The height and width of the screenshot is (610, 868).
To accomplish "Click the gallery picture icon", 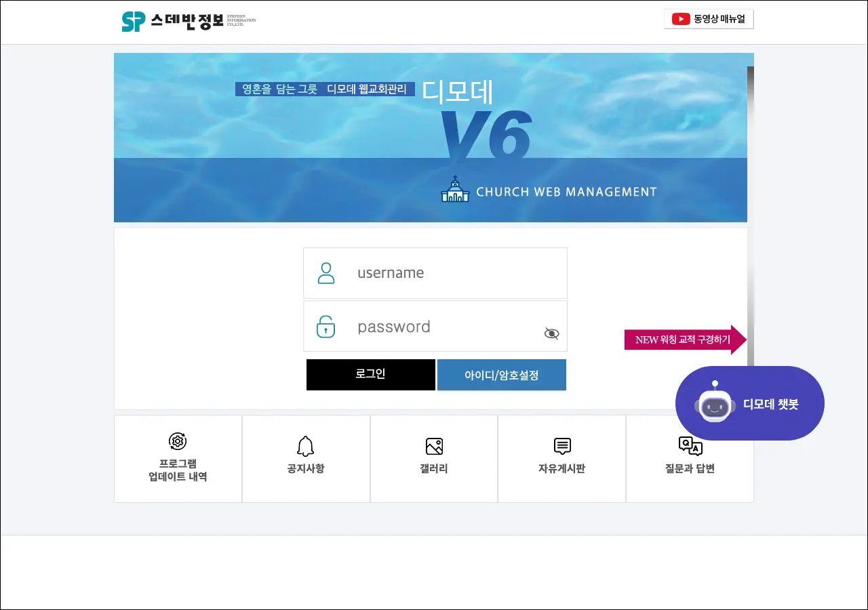I will tap(434, 446).
